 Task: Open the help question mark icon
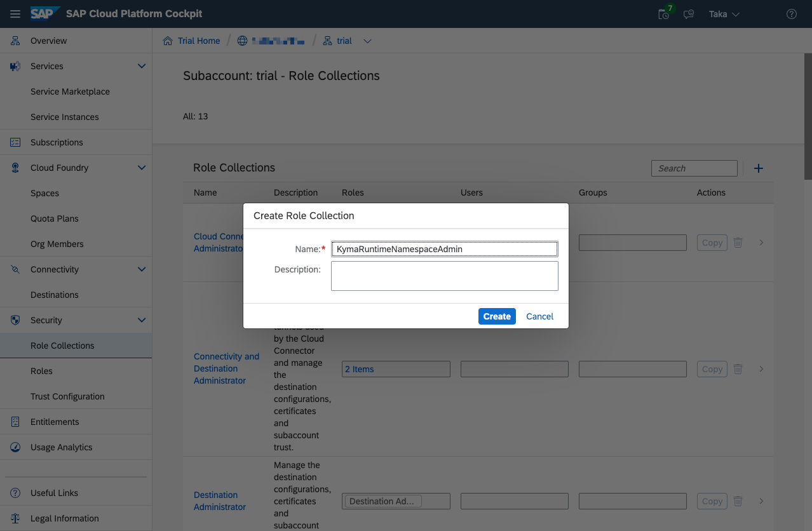click(x=792, y=14)
